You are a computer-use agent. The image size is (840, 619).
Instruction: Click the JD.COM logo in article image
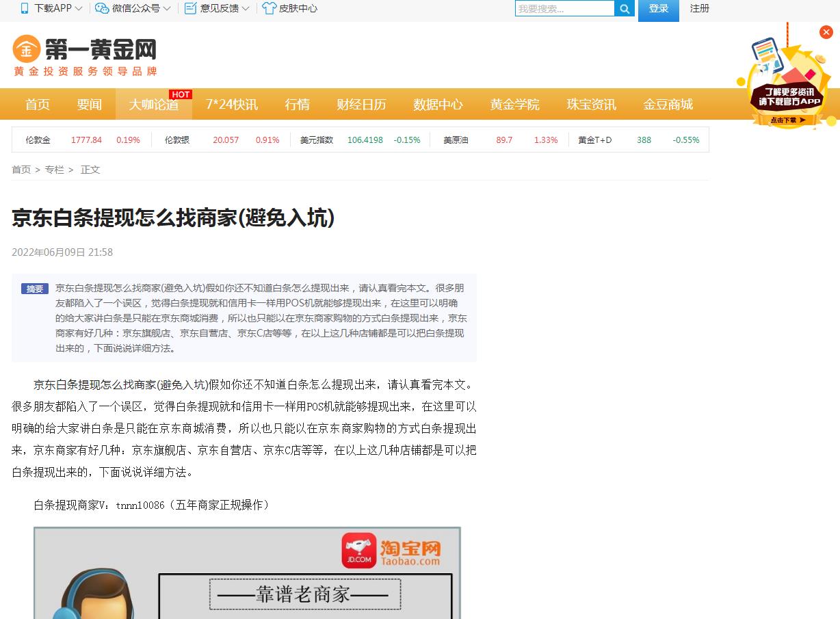(359, 551)
